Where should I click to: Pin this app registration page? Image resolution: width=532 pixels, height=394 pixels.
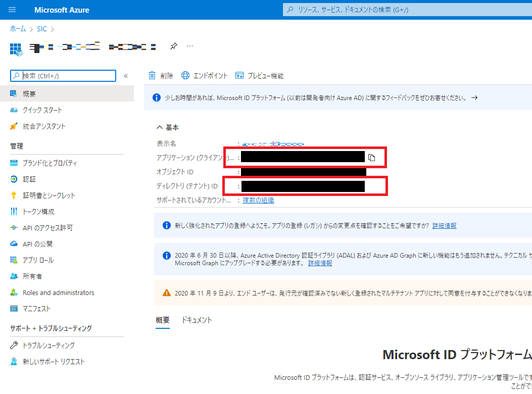coord(173,46)
